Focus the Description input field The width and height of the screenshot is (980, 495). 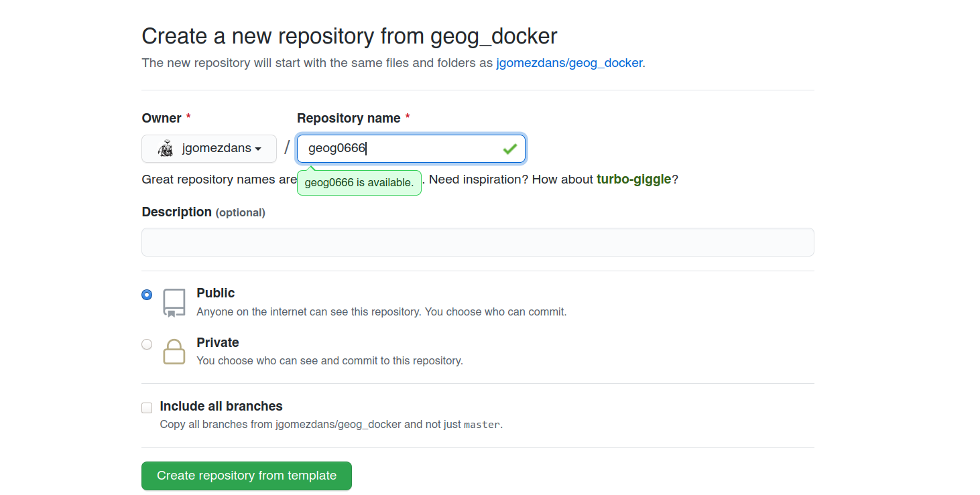click(478, 242)
